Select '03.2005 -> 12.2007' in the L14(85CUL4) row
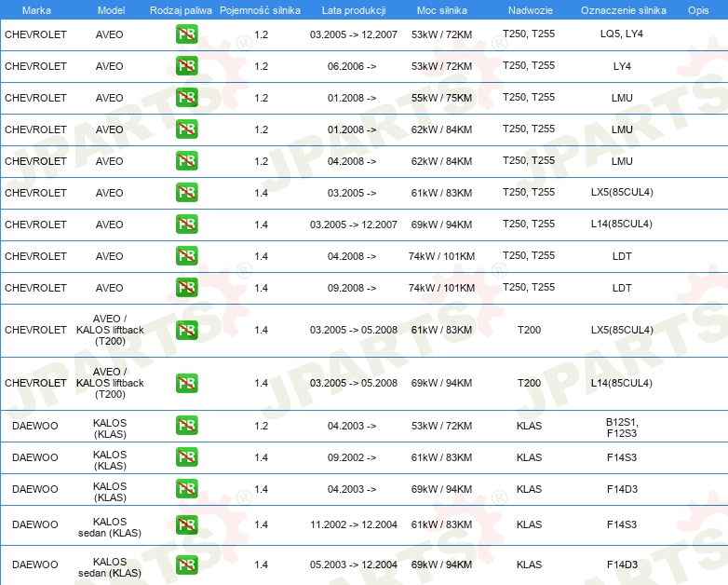The height and width of the screenshot is (585, 728). coord(354,224)
